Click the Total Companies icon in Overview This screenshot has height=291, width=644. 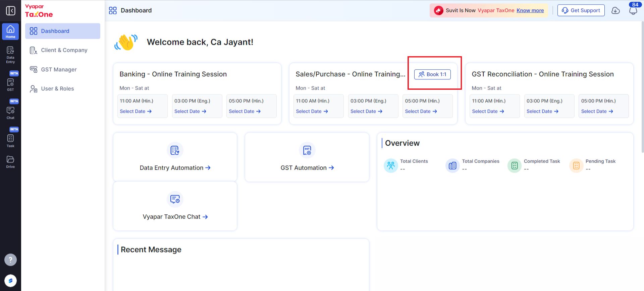(x=452, y=165)
